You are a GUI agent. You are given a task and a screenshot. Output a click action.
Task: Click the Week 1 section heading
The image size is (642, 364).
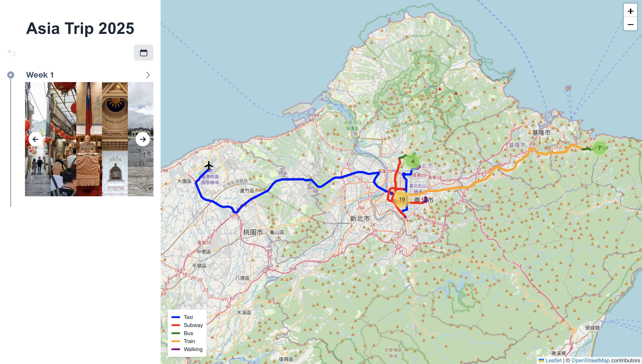click(x=40, y=75)
